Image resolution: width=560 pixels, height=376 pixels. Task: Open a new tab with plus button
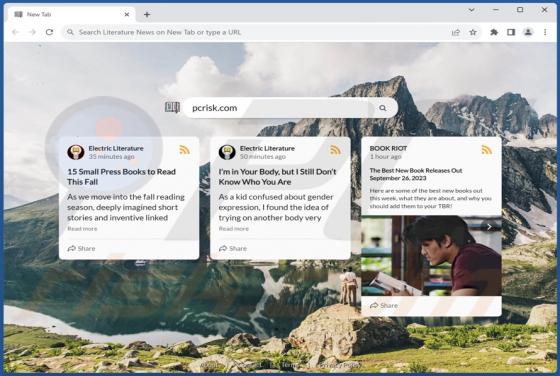point(147,15)
